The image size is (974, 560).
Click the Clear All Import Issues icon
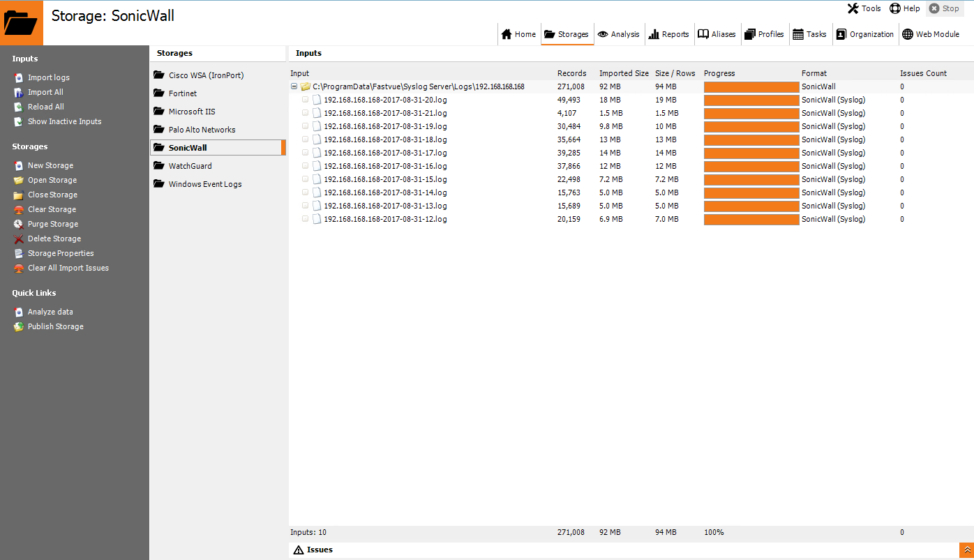click(x=19, y=268)
